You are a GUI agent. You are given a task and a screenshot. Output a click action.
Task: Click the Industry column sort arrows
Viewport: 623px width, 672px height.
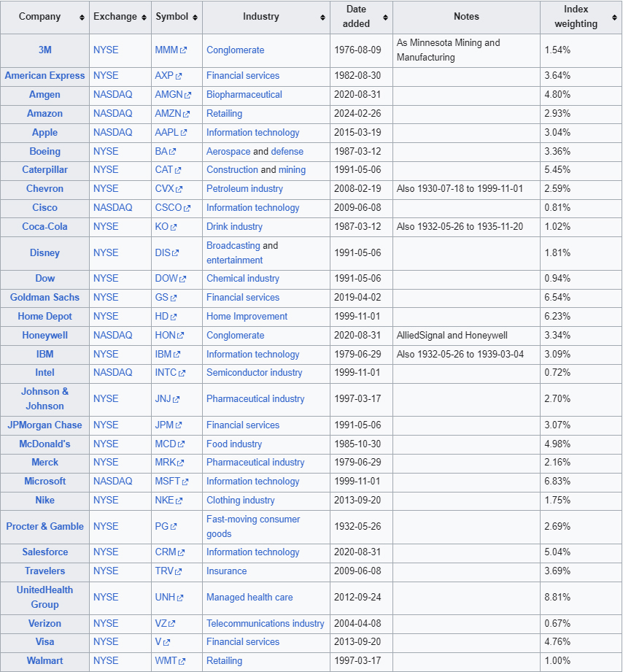click(322, 17)
